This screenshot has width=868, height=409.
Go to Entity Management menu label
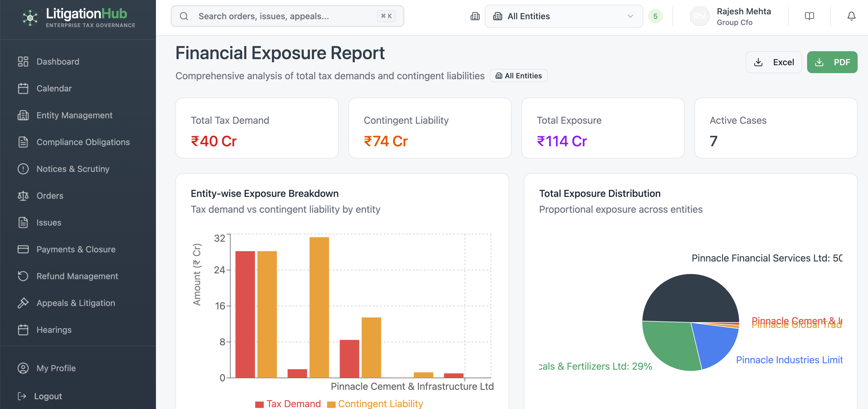coord(75,115)
